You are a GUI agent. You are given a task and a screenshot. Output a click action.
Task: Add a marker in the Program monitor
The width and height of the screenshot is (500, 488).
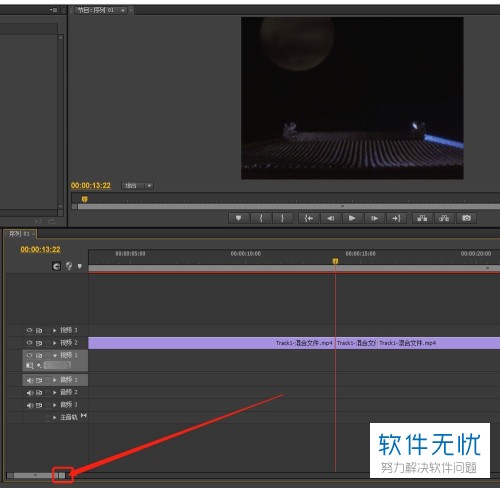pyautogui.click(x=238, y=218)
